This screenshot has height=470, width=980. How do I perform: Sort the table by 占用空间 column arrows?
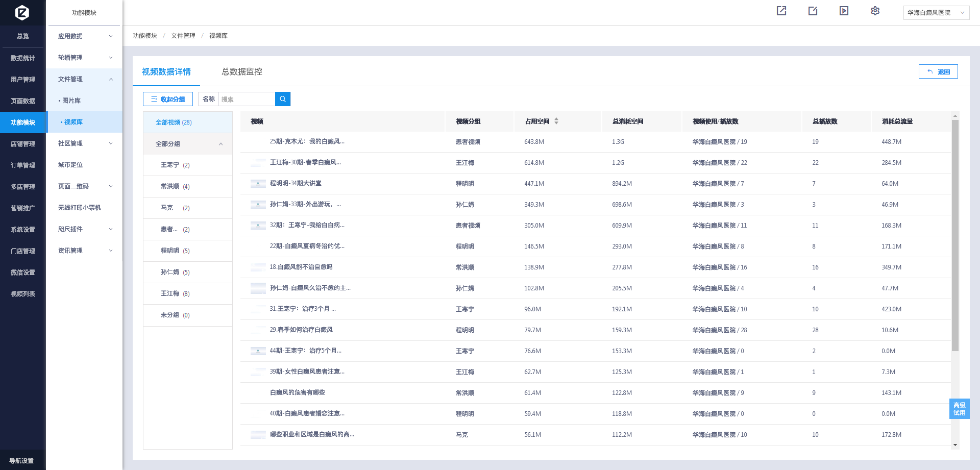coord(556,121)
